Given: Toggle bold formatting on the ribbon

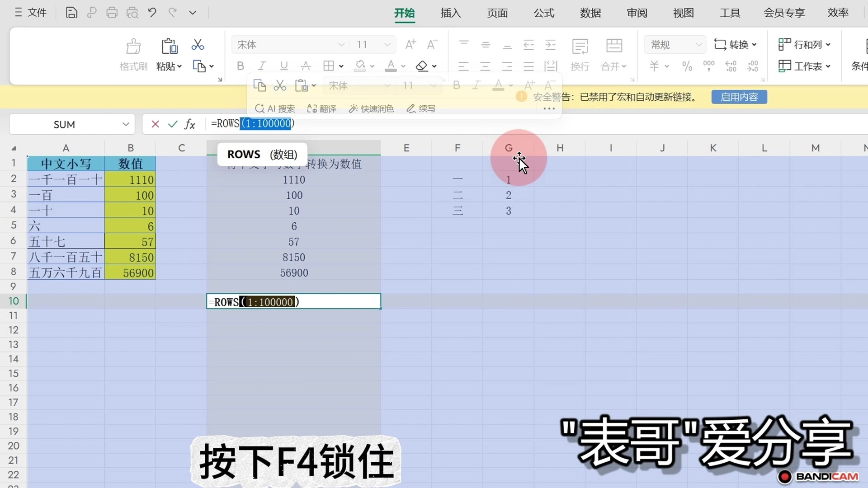Looking at the screenshot, I should pos(240,66).
